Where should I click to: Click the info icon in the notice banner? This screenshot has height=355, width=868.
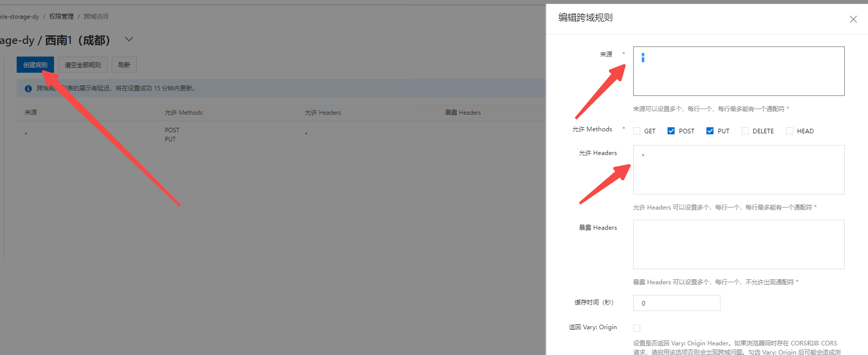click(28, 88)
